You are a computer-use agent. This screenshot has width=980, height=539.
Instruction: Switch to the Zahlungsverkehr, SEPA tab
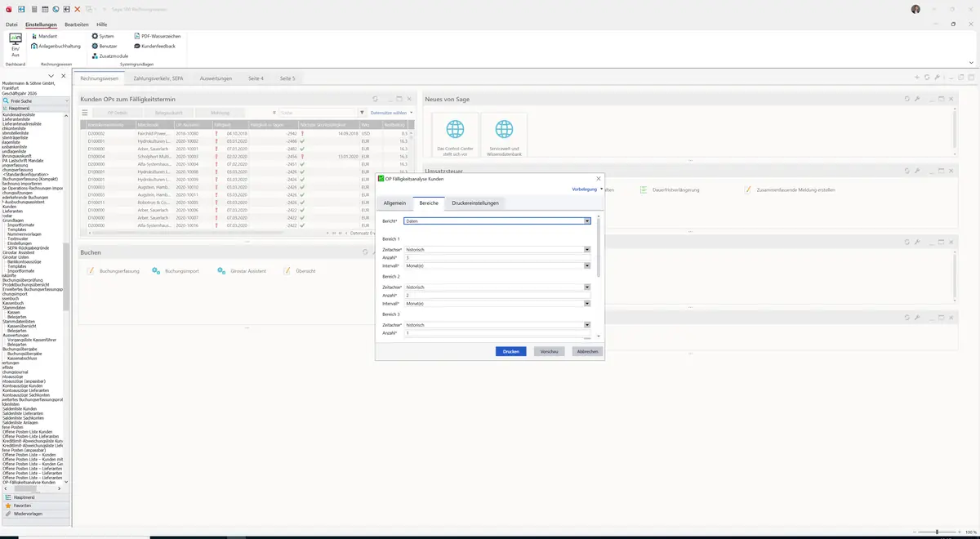(x=158, y=78)
